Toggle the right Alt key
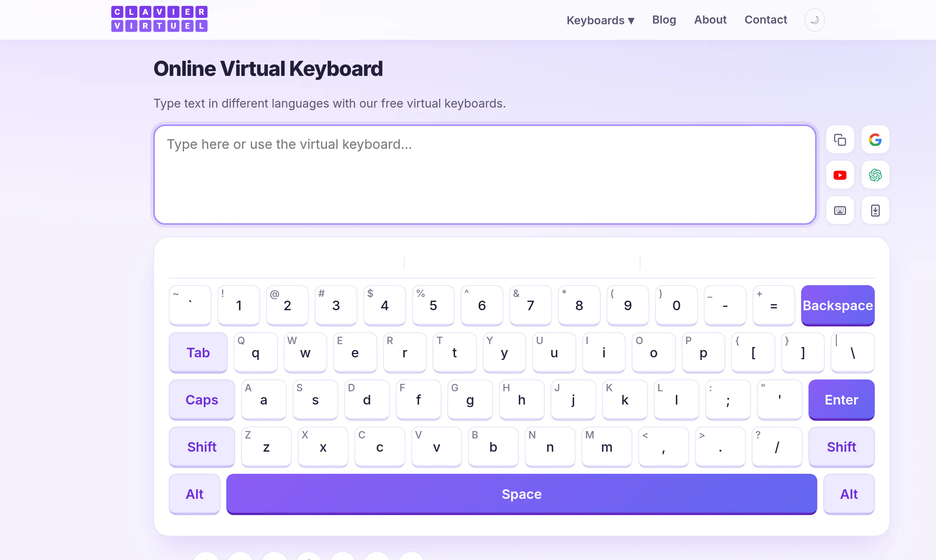936x560 pixels. 849,494
